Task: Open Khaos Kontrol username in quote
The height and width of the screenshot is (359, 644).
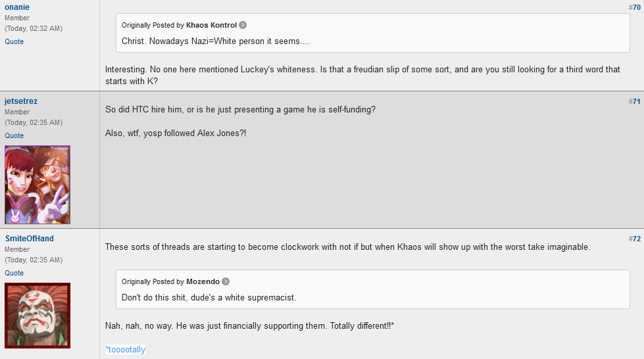Action: coord(211,25)
